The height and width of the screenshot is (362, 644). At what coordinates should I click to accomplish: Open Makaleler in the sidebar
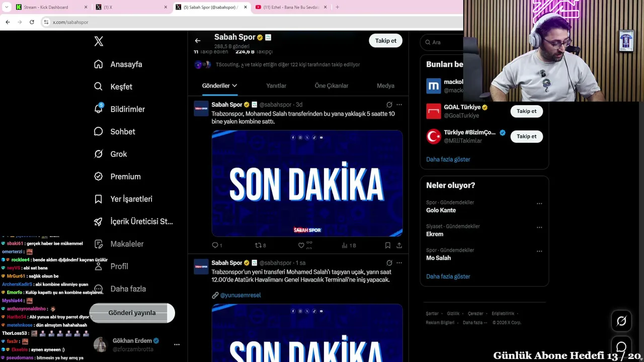(x=119, y=244)
